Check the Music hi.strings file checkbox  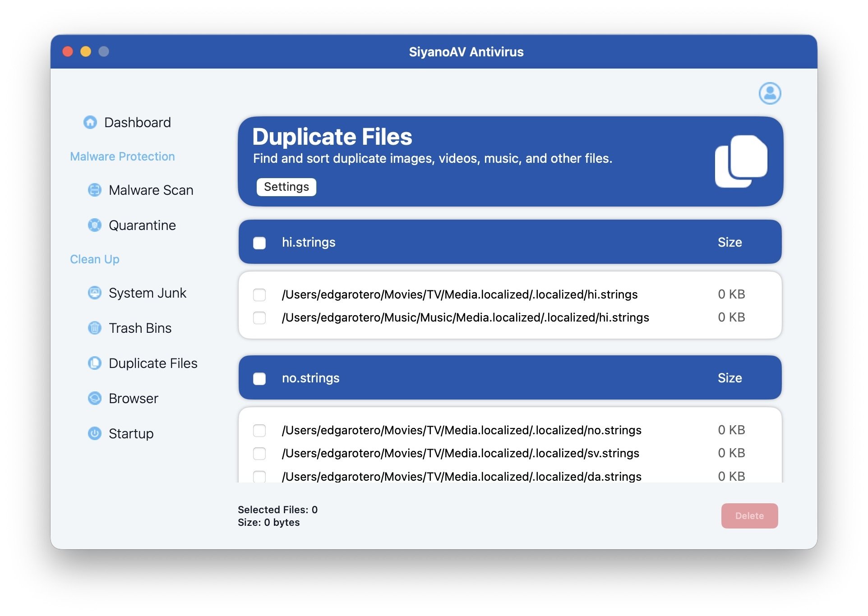259,318
